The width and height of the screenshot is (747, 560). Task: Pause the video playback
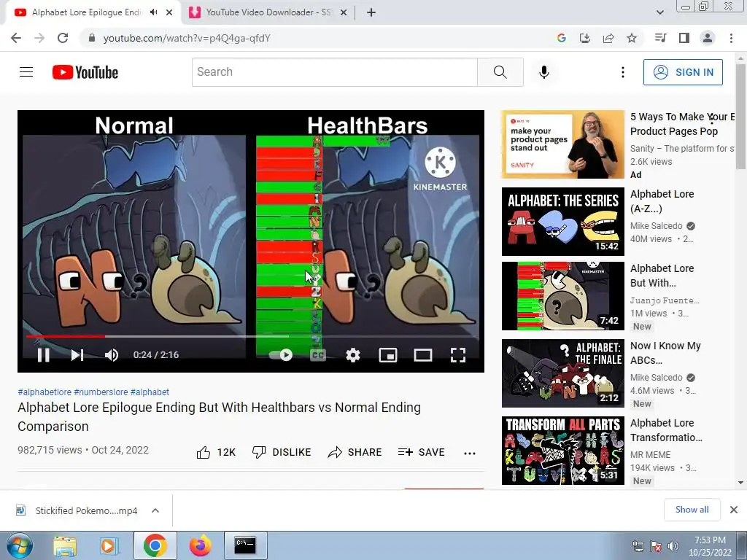[43, 355]
